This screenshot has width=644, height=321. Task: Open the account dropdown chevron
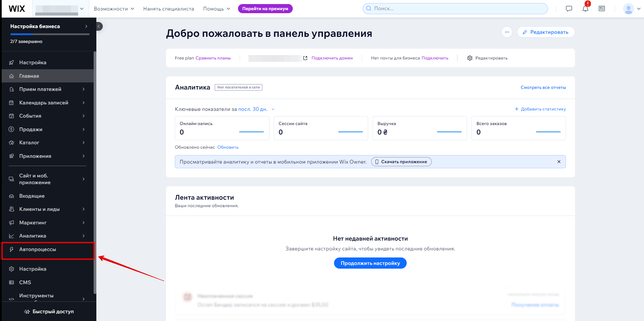pos(639,9)
